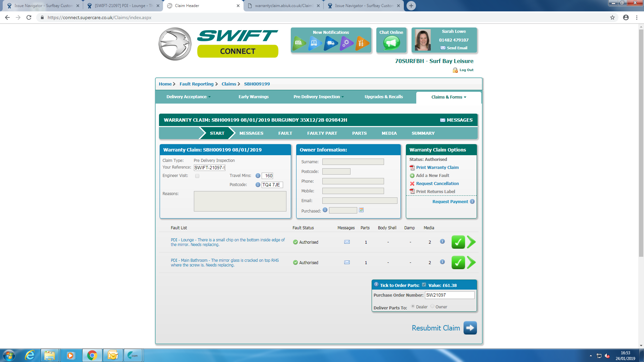Select Owner for Deliver Parts To

click(432, 306)
